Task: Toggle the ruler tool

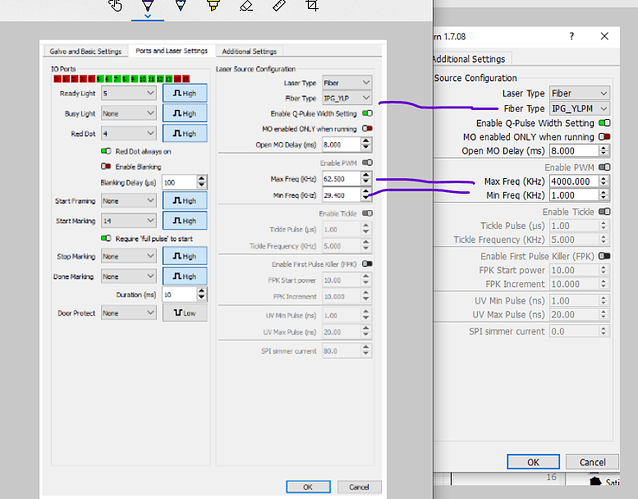Action: pos(279,6)
